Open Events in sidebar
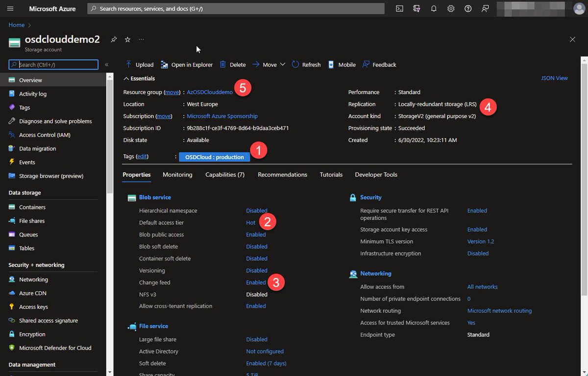Screen dimensions: 588x376 pyautogui.click(x=27, y=162)
